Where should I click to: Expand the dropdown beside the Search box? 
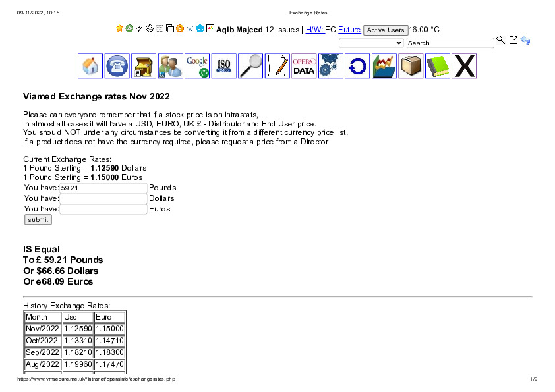pos(371,43)
